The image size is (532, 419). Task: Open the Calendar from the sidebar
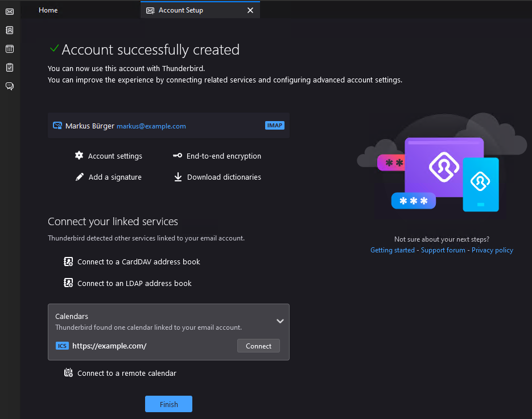click(9, 48)
